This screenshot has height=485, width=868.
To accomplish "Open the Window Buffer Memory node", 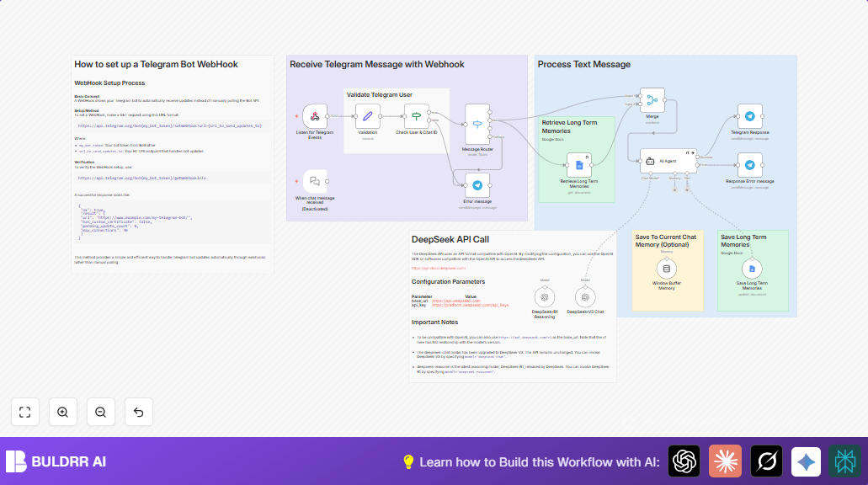I will click(x=667, y=269).
